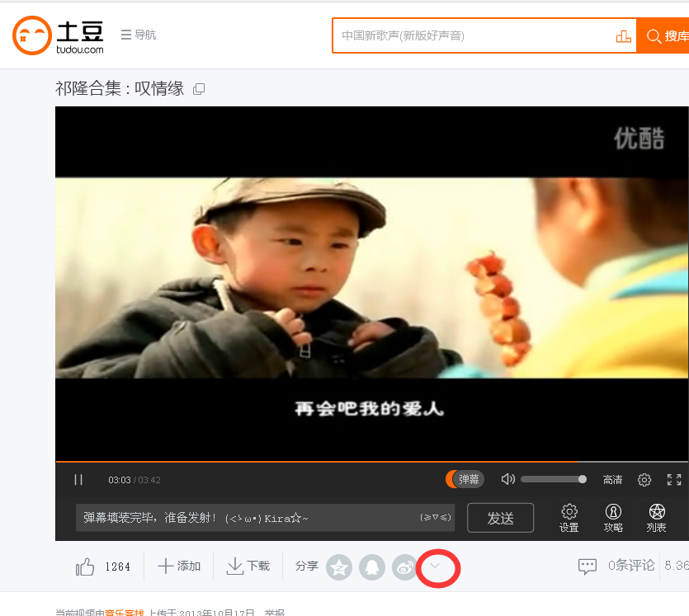
Task: Share to QQ penguin icon
Action: [372, 567]
